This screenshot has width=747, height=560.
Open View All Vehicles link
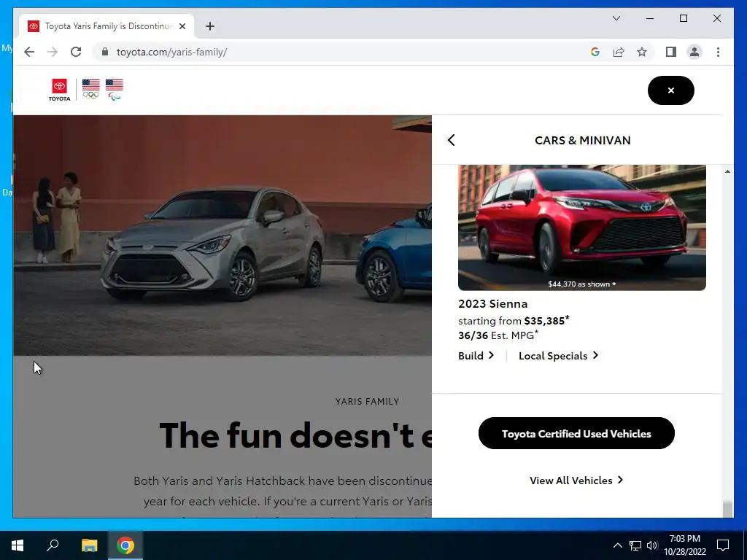point(576,481)
